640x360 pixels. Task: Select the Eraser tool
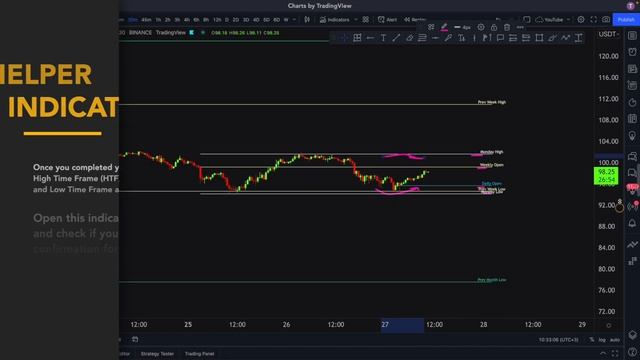409,38
